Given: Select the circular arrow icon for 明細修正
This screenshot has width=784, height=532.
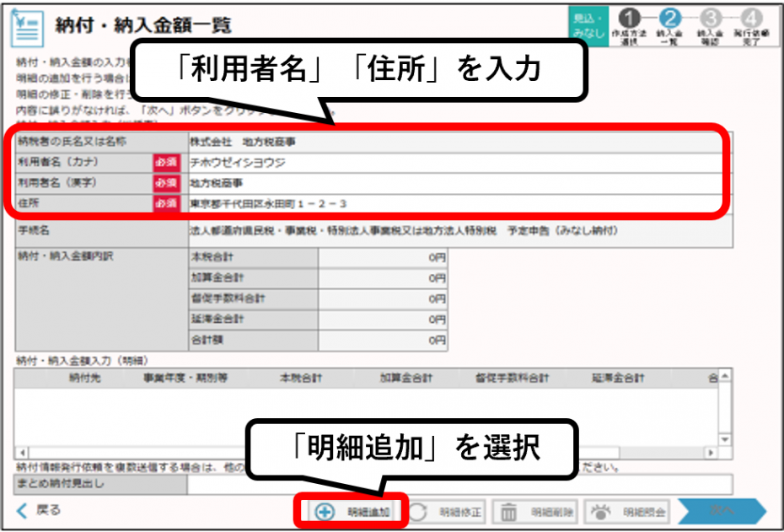Looking at the screenshot, I should coord(418,509).
